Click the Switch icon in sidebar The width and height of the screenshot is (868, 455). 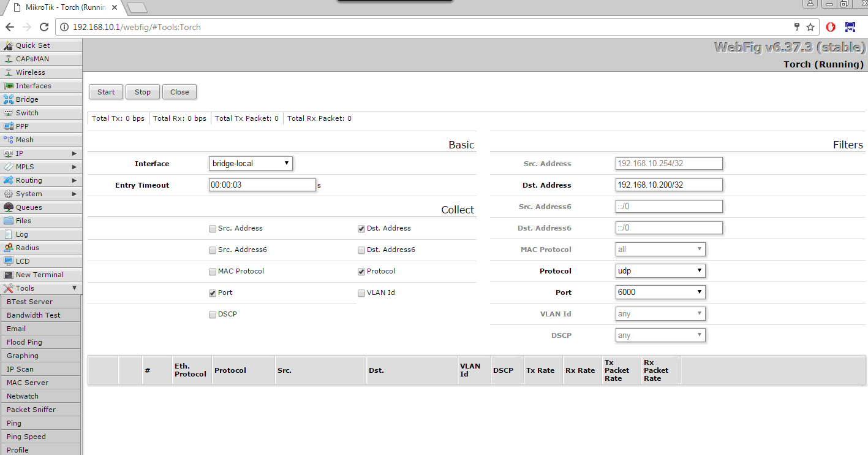[9, 113]
